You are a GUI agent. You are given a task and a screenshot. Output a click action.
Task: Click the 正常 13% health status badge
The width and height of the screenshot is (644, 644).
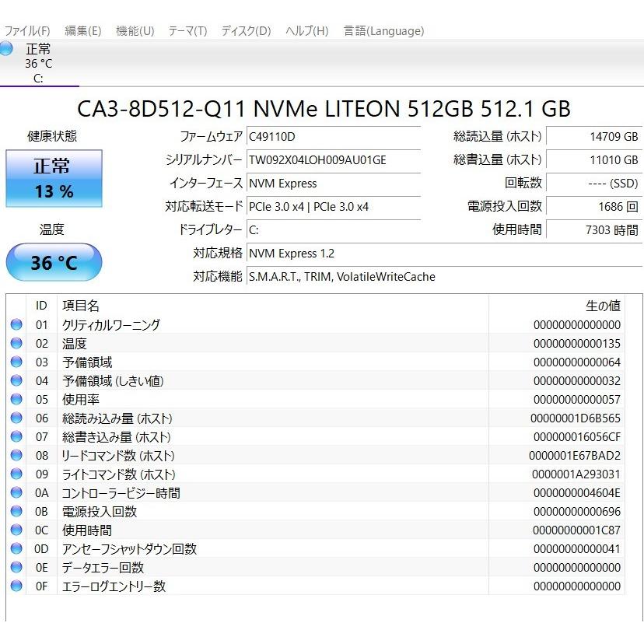(53, 177)
